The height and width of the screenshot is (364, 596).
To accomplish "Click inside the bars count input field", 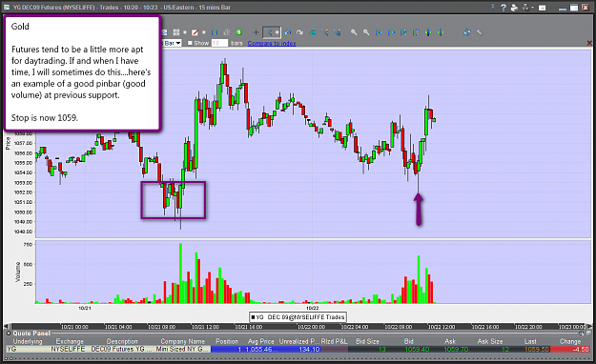I will [219, 43].
